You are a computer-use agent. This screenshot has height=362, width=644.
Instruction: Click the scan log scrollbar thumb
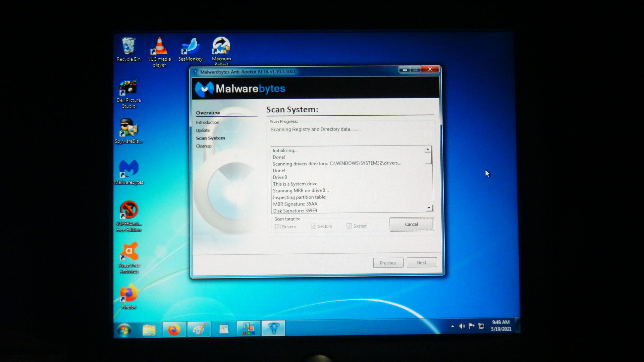[x=428, y=158]
